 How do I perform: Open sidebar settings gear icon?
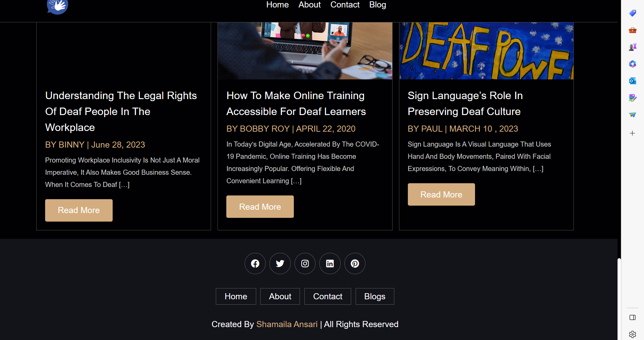point(632,334)
